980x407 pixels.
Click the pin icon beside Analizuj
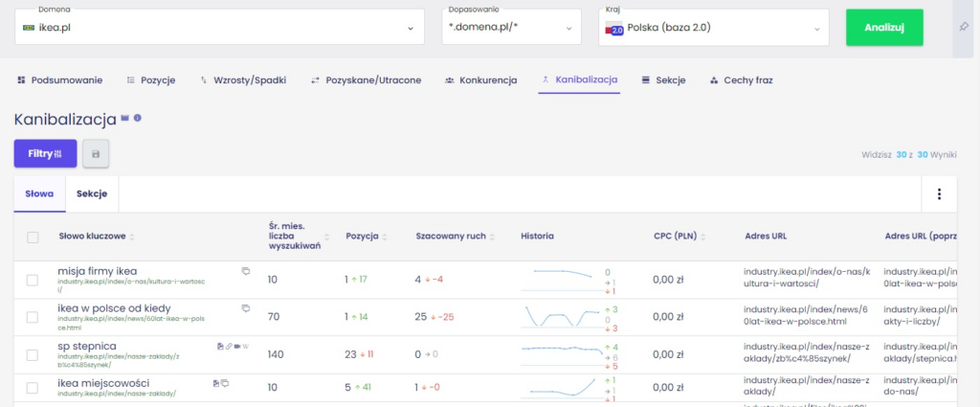pos(963,27)
